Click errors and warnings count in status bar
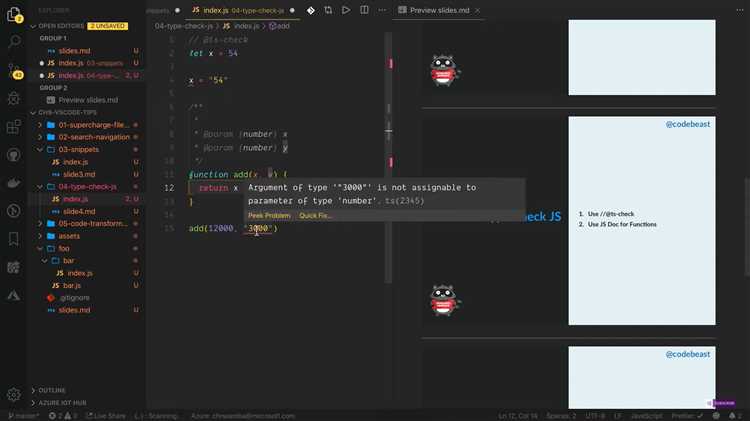The image size is (750, 421). [x=63, y=416]
